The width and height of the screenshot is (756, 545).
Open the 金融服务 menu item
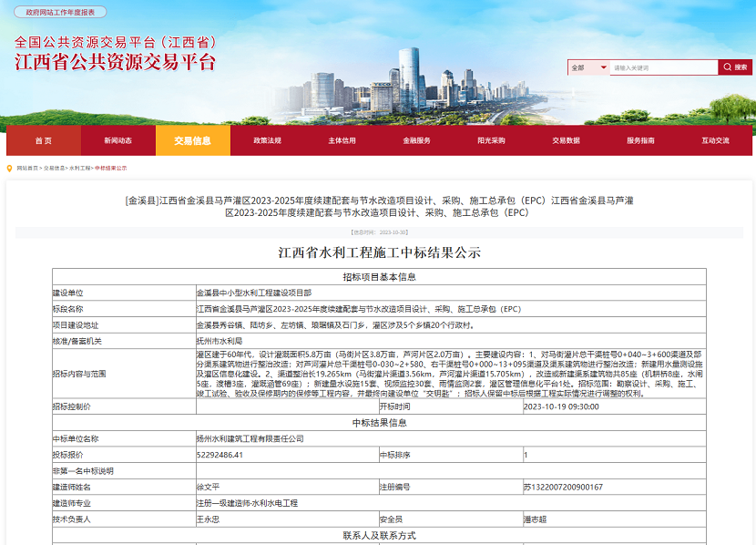click(x=417, y=140)
